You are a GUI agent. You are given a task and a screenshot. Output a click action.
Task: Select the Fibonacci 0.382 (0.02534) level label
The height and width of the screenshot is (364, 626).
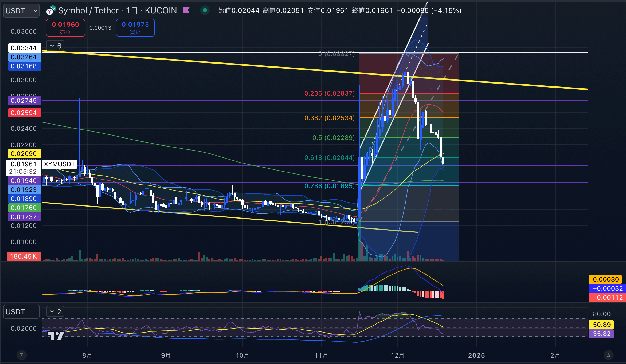[x=330, y=118]
